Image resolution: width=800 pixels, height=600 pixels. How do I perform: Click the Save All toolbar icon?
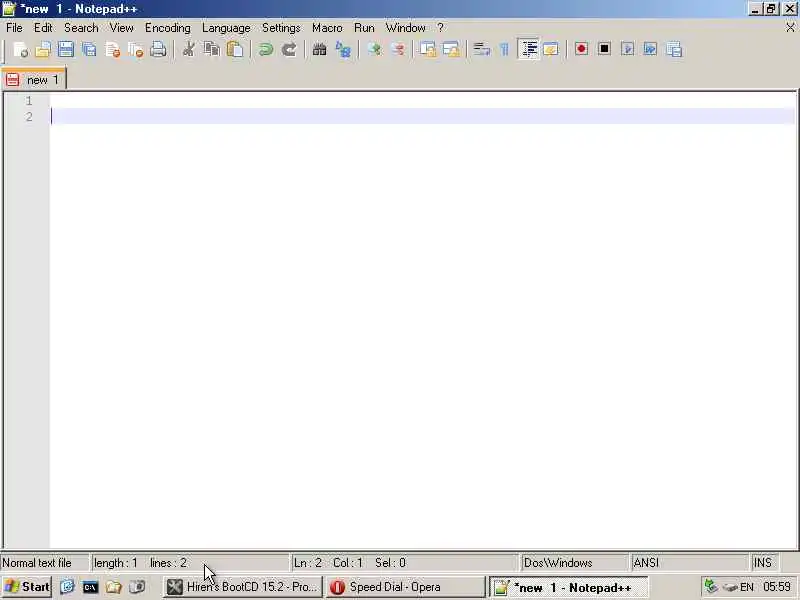coord(89,49)
